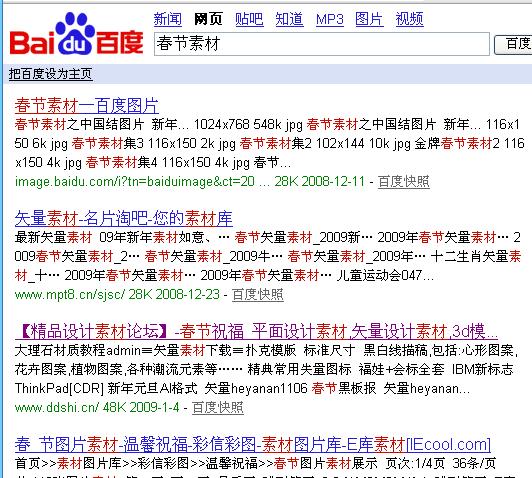Viewport: 532px width, 478px height.
Task: Open the 新闻 news tab
Action: pos(168,19)
